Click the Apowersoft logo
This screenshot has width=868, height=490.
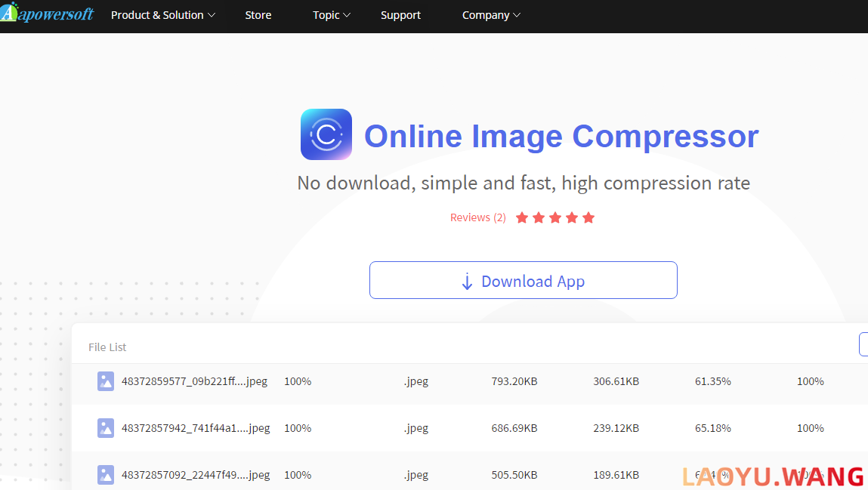click(47, 13)
